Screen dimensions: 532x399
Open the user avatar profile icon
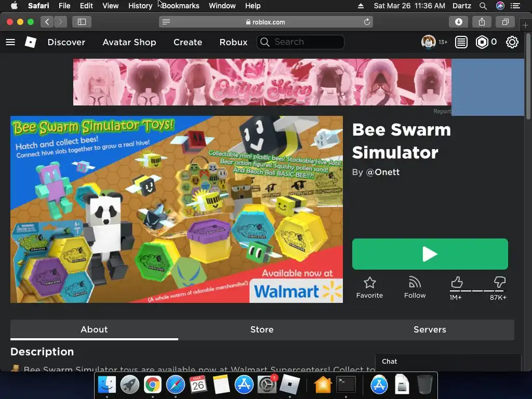tap(428, 42)
